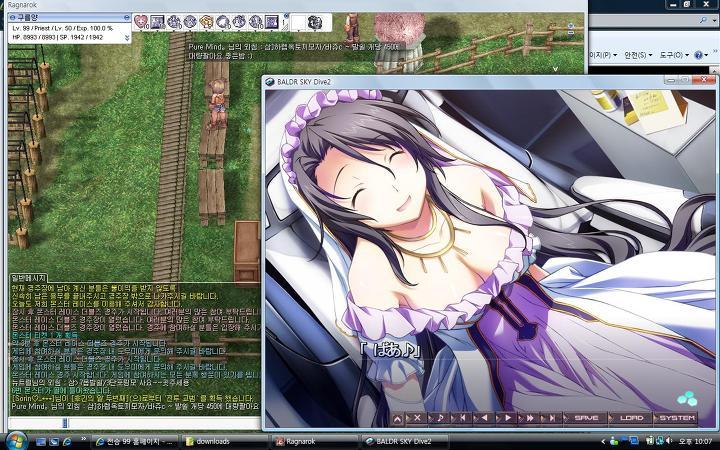This screenshot has height=450, width=720.
Task: Click the Lv. 99 / Priest status line
Action: (62, 28)
